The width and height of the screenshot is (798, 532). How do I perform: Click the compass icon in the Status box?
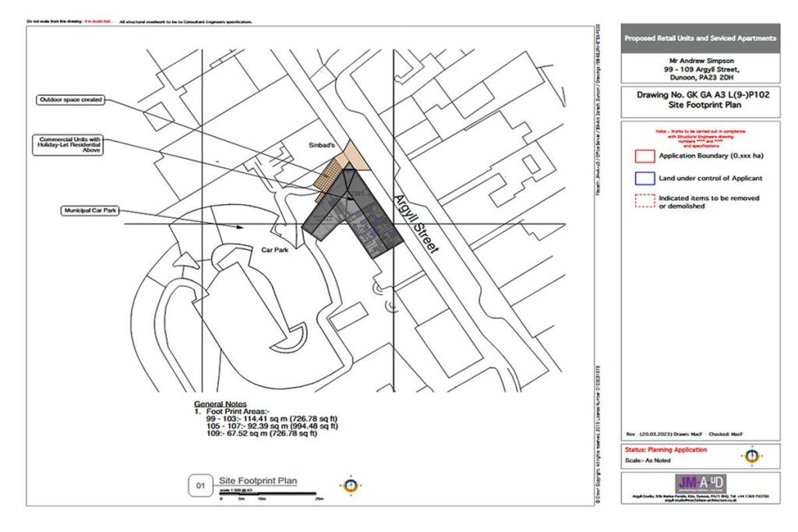tap(750, 456)
